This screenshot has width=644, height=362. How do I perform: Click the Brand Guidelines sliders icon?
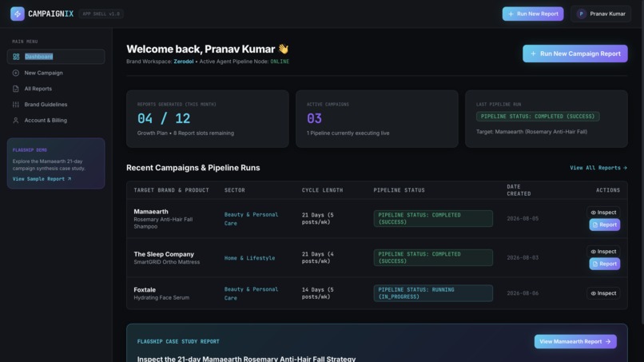click(x=16, y=105)
